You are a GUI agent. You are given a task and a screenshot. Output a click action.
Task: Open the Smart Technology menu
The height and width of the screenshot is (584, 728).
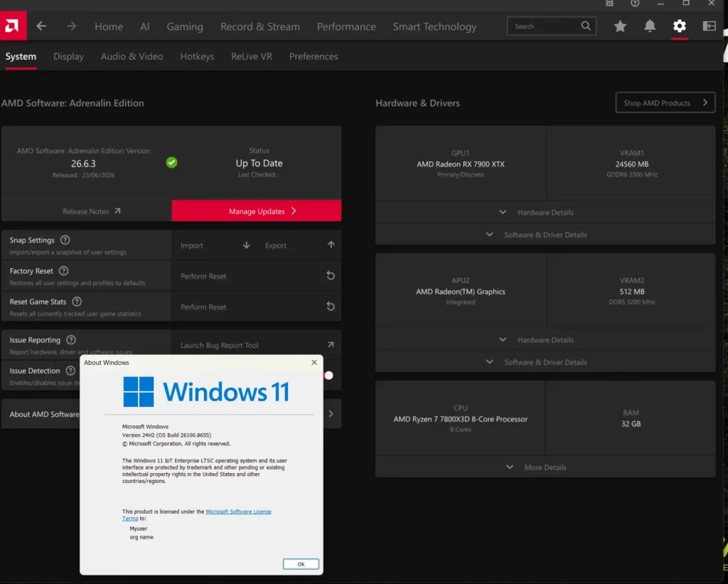(434, 26)
